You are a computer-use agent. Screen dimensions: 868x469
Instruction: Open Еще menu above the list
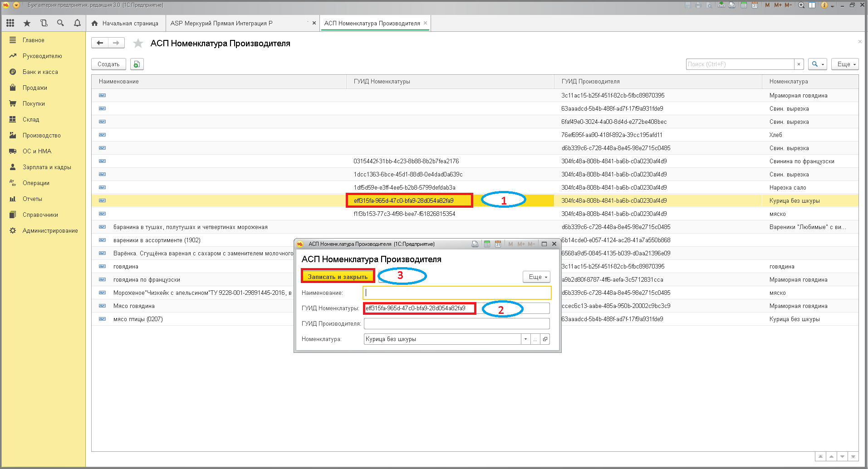845,64
